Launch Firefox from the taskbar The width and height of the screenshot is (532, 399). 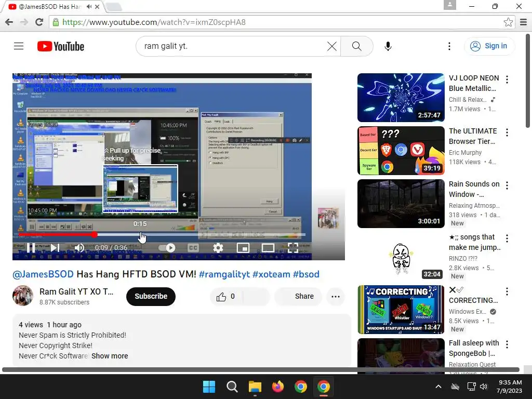click(x=278, y=387)
